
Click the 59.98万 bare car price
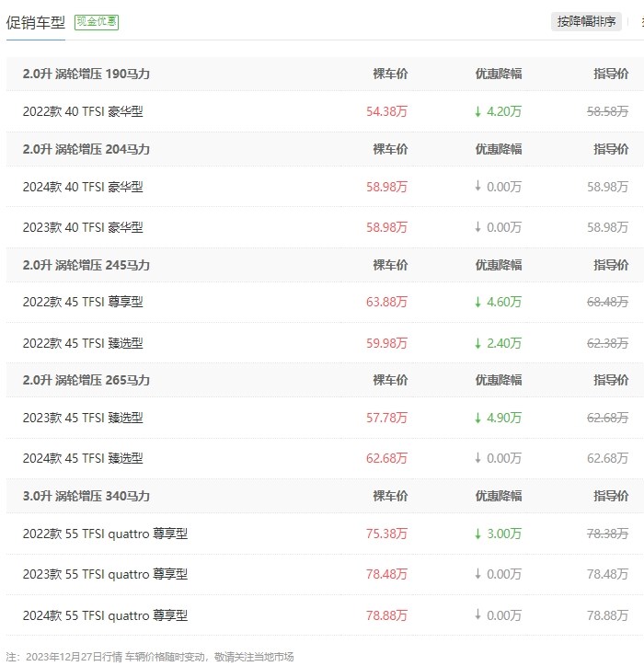pos(386,343)
